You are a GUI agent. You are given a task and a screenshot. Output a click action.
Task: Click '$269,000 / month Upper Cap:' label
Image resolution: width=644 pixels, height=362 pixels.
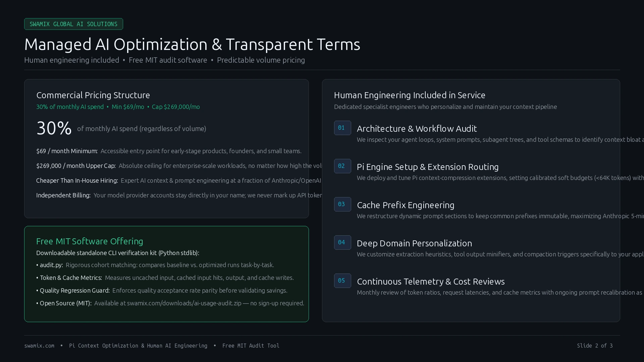coord(76,166)
